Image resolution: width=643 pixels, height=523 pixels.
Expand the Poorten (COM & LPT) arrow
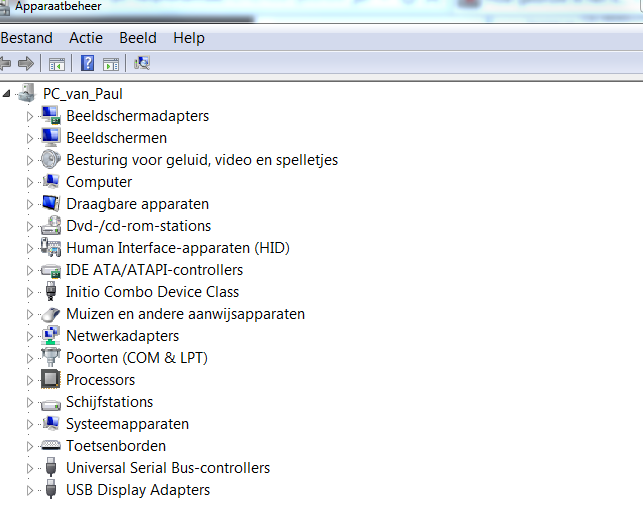pyautogui.click(x=30, y=359)
